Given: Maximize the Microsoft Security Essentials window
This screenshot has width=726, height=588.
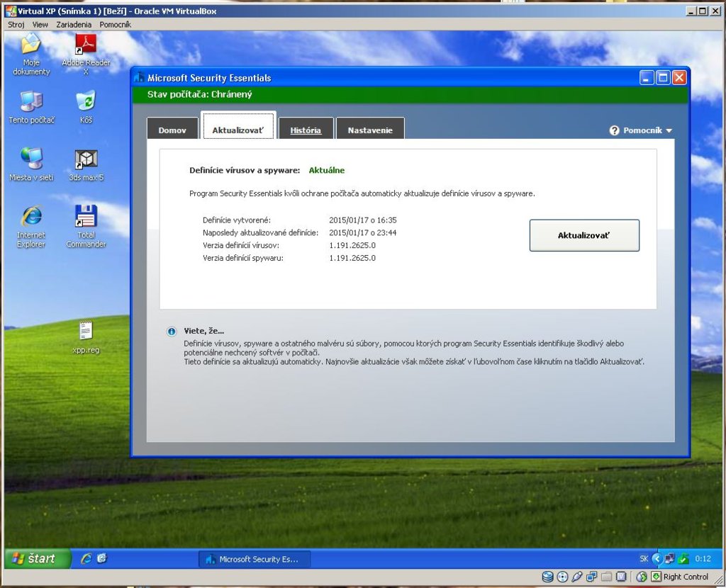Looking at the screenshot, I should pyautogui.click(x=663, y=78).
